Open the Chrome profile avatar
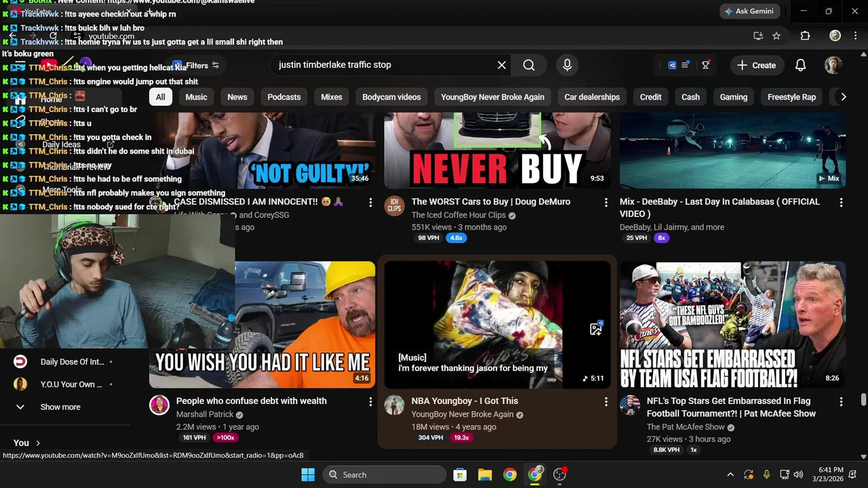 tap(835, 36)
